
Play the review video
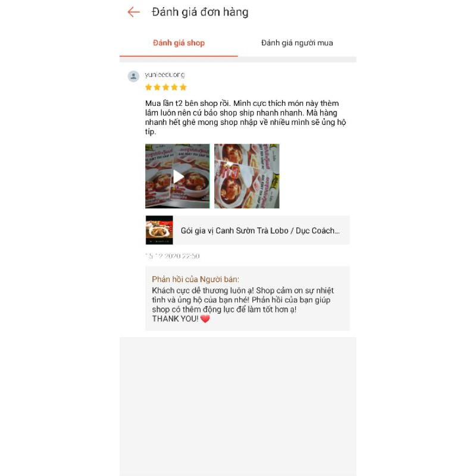point(177,176)
